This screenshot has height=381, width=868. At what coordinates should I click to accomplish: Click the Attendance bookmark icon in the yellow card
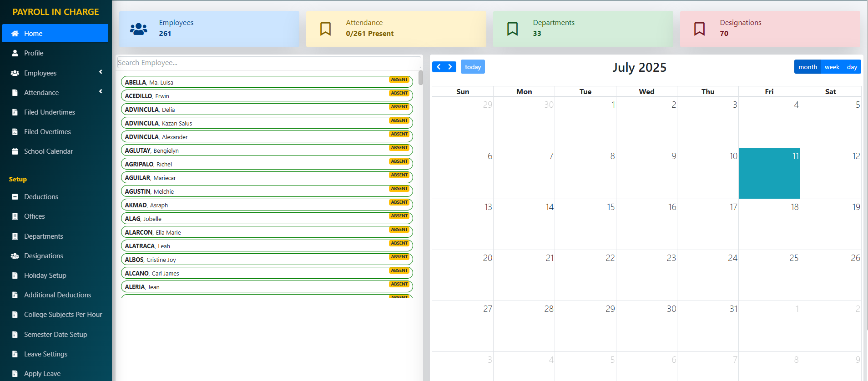[325, 29]
